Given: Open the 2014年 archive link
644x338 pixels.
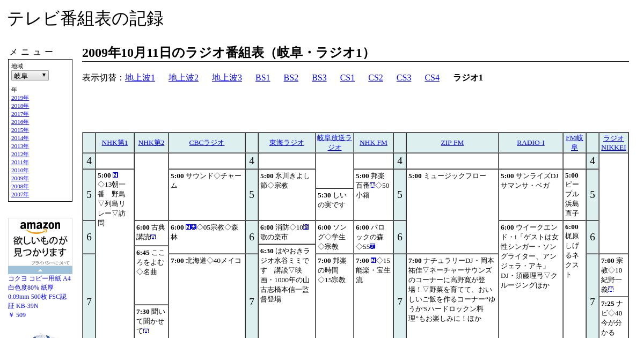Looking at the screenshot, I should 20,138.
